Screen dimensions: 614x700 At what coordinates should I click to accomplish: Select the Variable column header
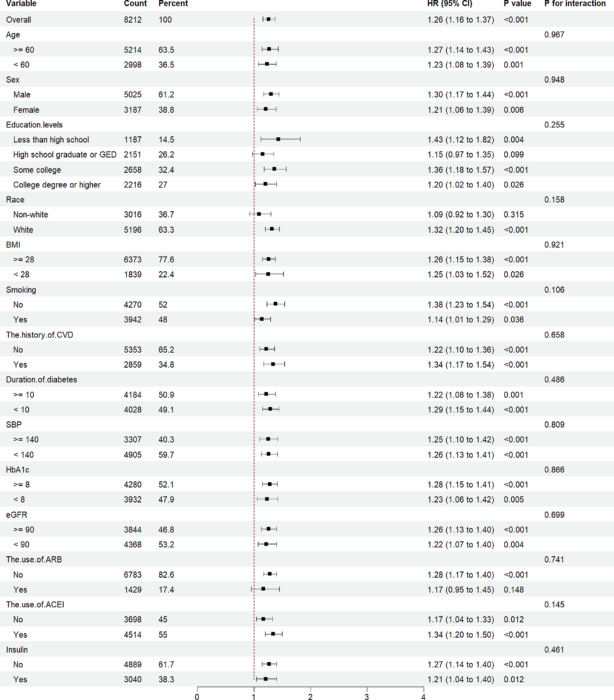(x=21, y=3)
